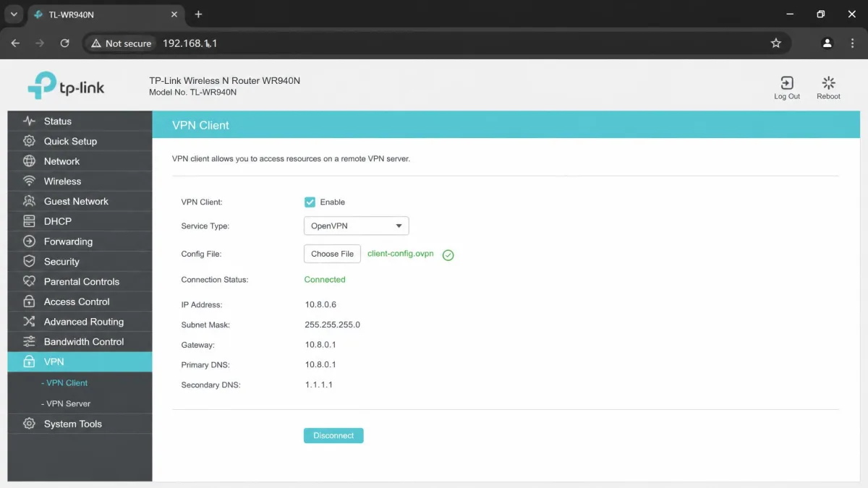
Task: Click the Guest Network menu label
Action: click(76, 201)
